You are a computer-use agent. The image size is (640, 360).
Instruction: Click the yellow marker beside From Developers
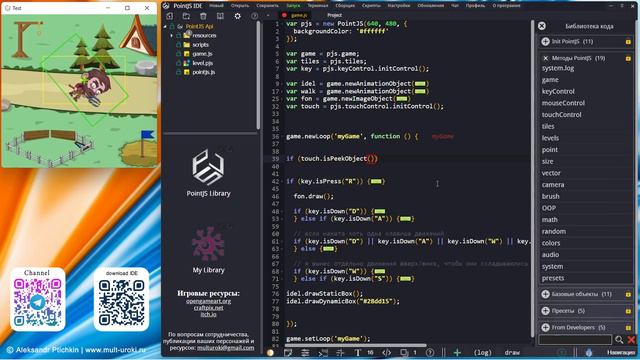click(x=628, y=327)
